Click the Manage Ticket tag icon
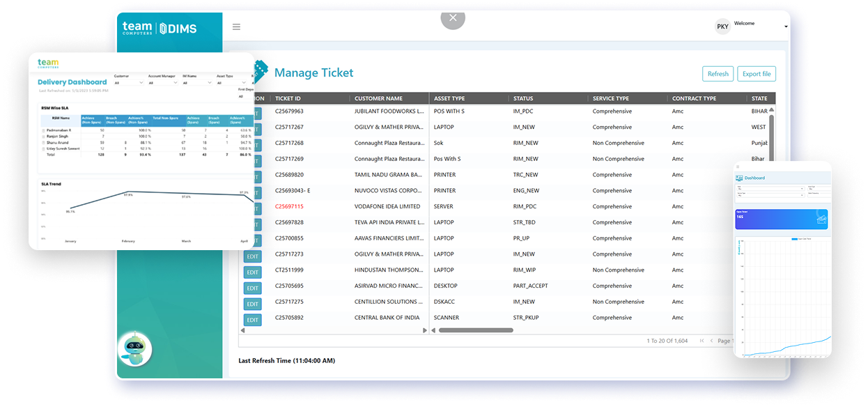The image size is (868, 409). click(259, 72)
